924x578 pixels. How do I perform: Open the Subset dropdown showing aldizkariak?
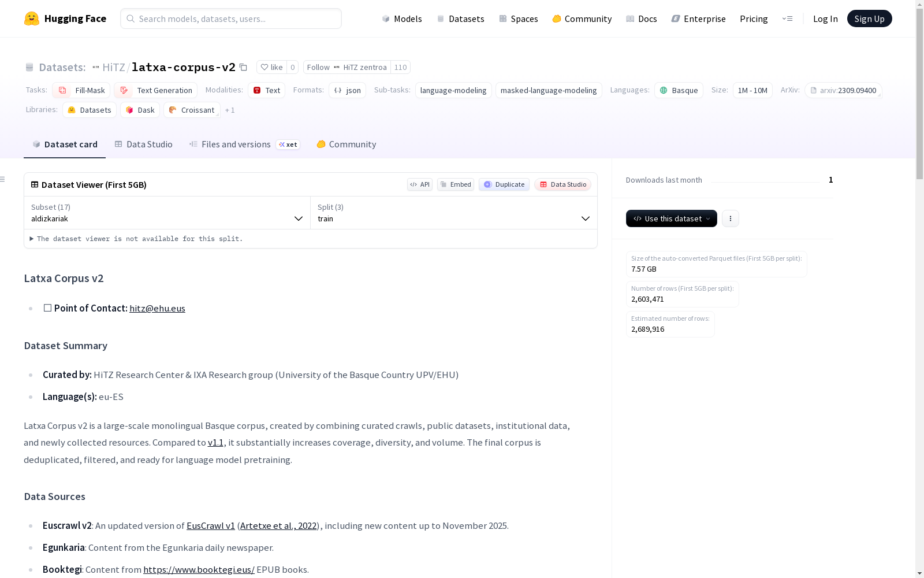[167, 213]
